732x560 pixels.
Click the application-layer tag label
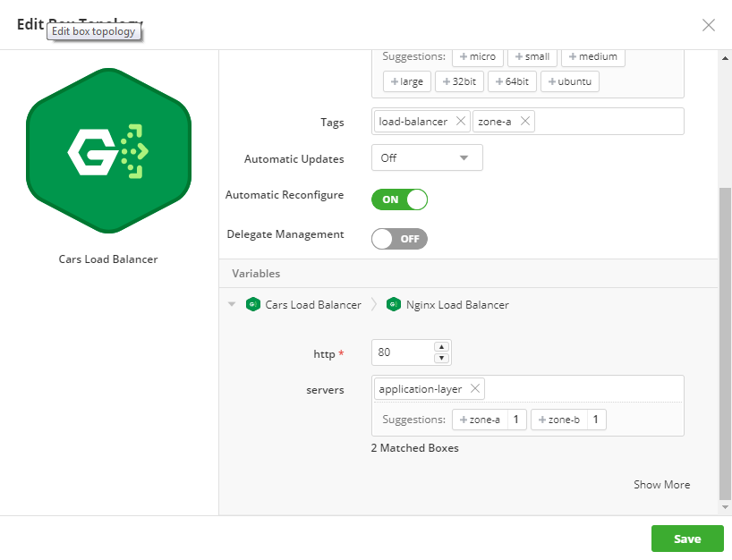coord(421,389)
